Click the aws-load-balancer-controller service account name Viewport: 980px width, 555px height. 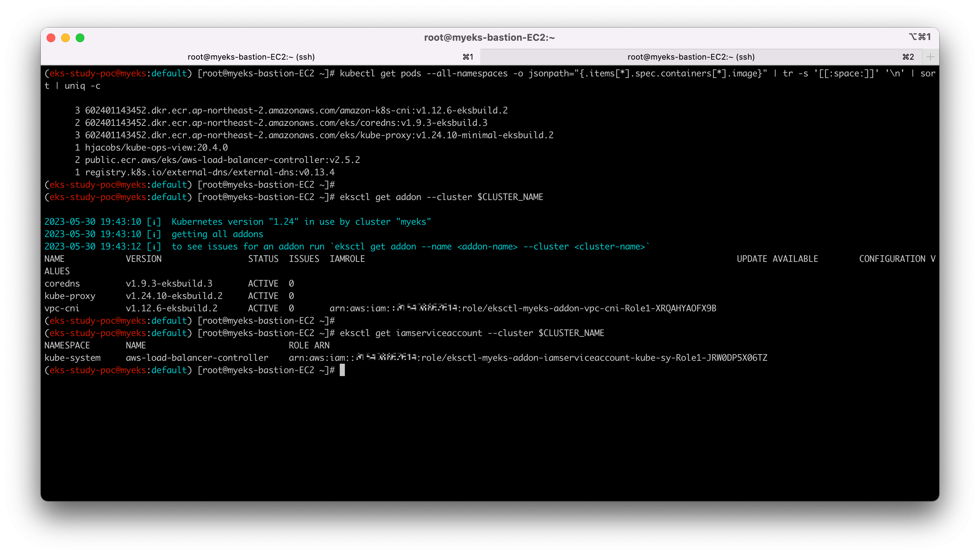tap(197, 358)
